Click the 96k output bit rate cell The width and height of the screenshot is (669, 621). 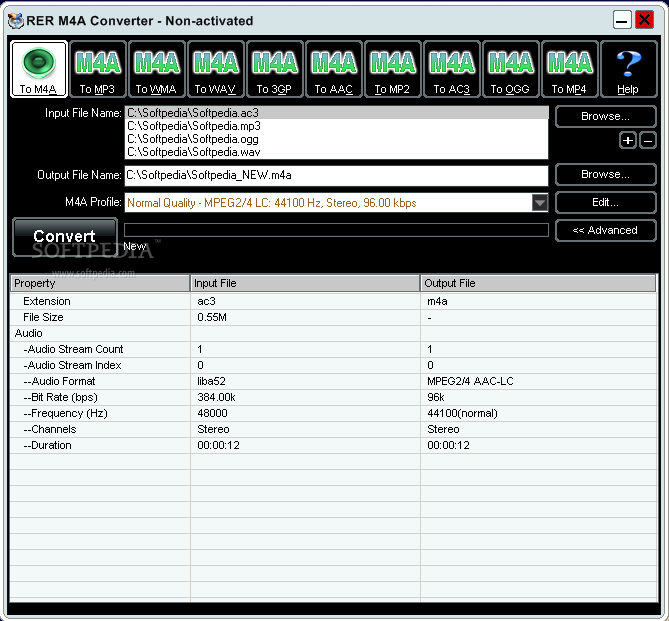539,397
